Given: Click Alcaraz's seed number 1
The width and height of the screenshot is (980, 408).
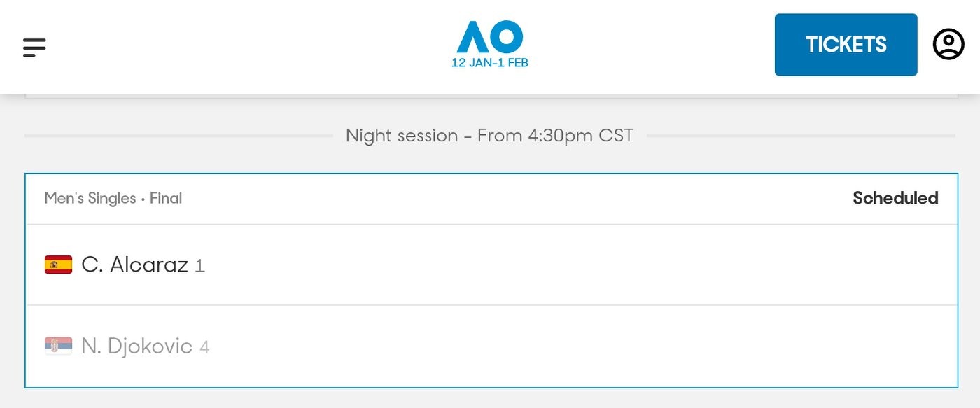Looking at the screenshot, I should tap(199, 266).
